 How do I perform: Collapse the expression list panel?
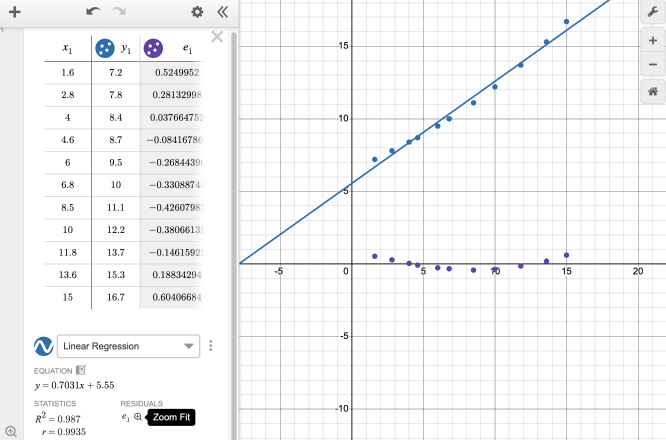[221, 13]
